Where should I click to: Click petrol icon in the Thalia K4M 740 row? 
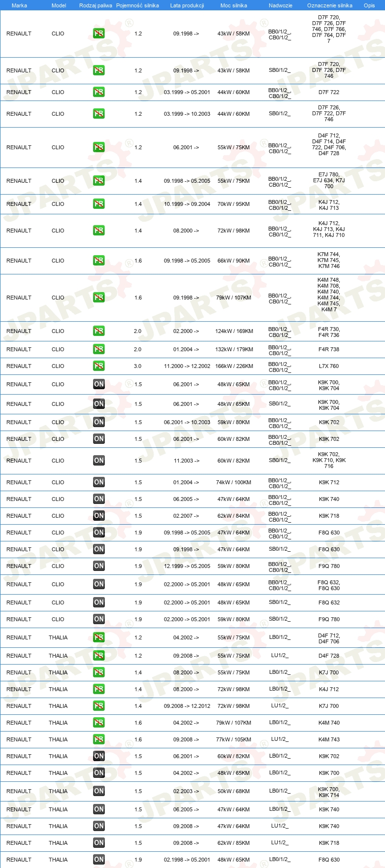pyautogui.click(x=99, y=723)
